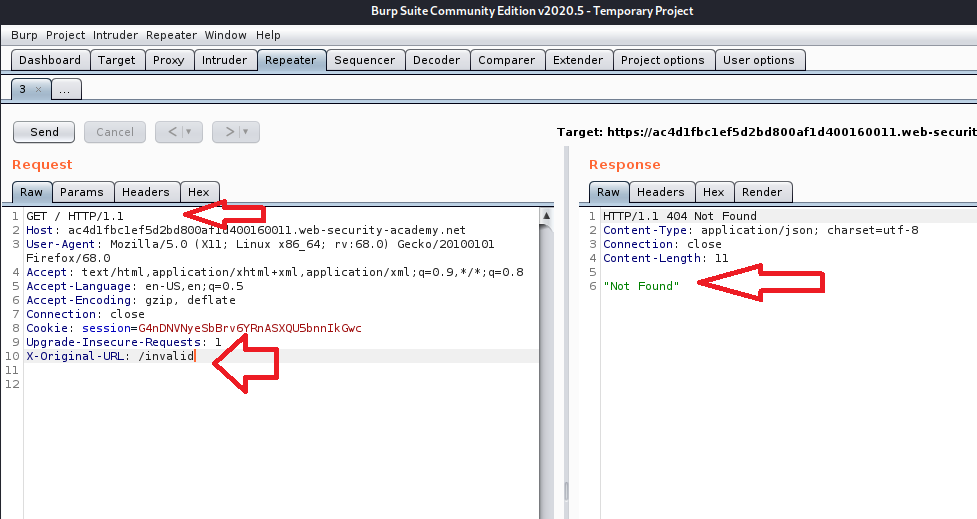The image size is (977, 519).
Task: Open the Help menu
Action: point(268,35)
